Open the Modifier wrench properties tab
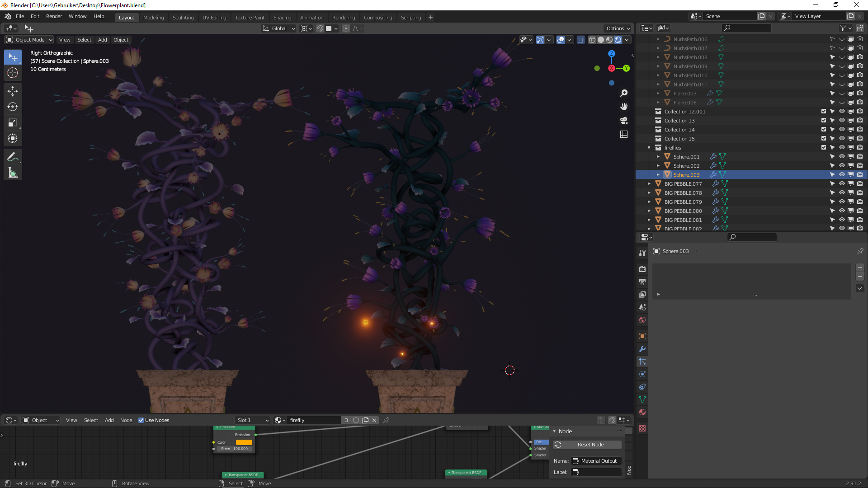The width and height of the screenshot is (868, 488). pyautogui.click(x=642, y=349)
